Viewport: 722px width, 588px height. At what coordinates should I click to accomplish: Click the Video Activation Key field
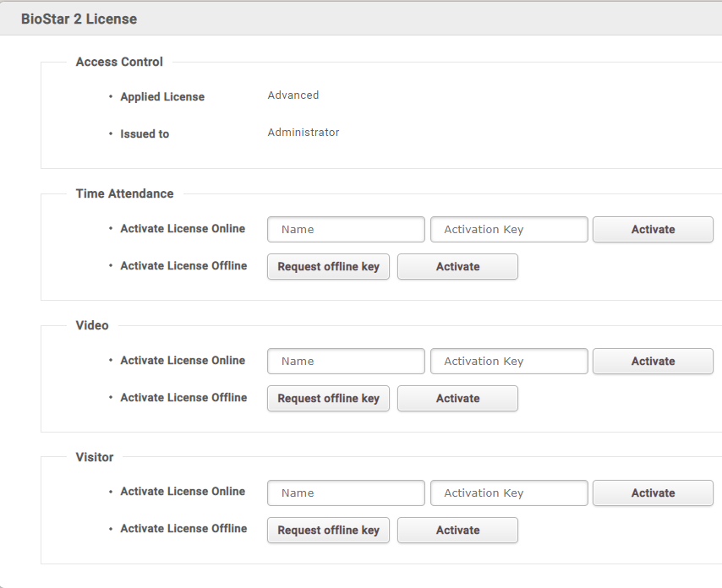pos(509,362)
